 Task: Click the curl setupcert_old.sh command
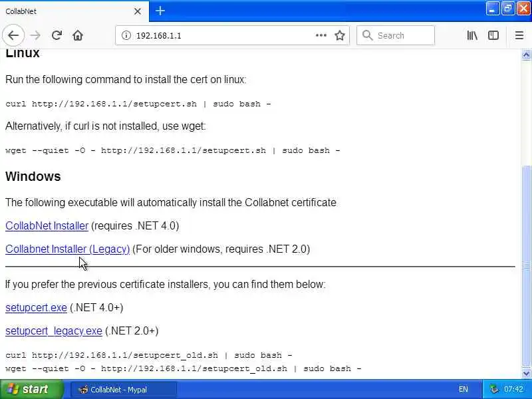[x=148, y=355]
